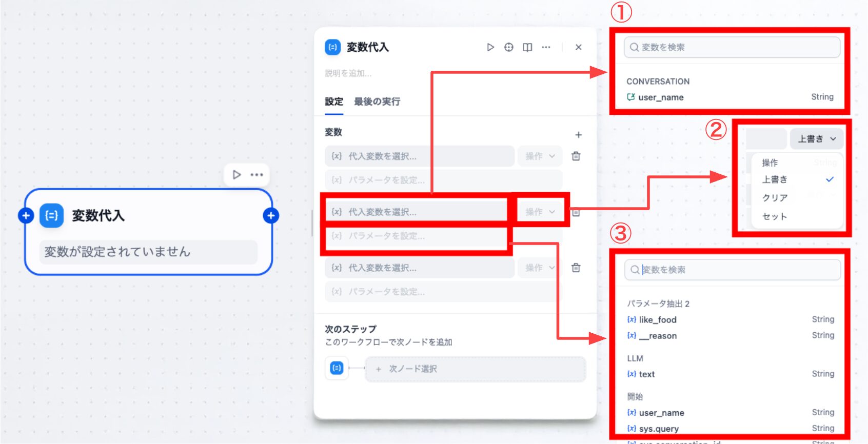Open the third row 操作 dropdown
Viewport: 868px width, 444px height.
click(540, 268)
